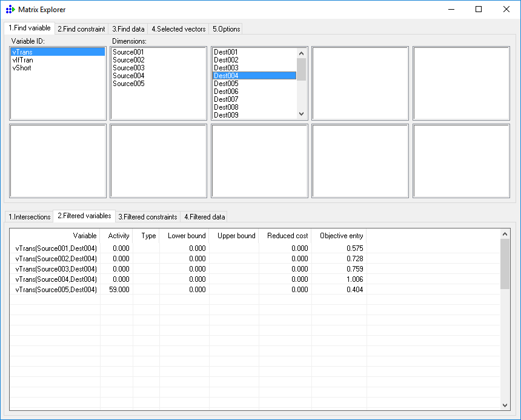Open the Find constraint tab
The image size is (521, 420).
coord(81,29)
